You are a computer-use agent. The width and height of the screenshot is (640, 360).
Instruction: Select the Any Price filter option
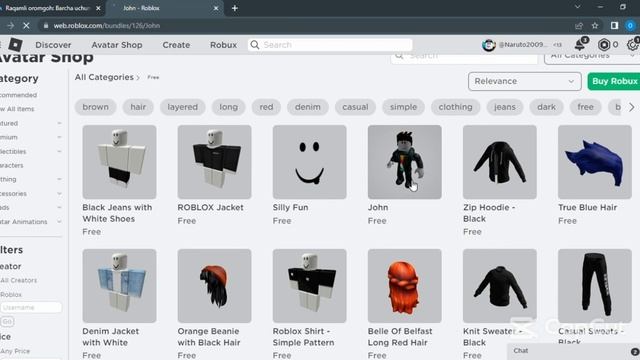15,351
